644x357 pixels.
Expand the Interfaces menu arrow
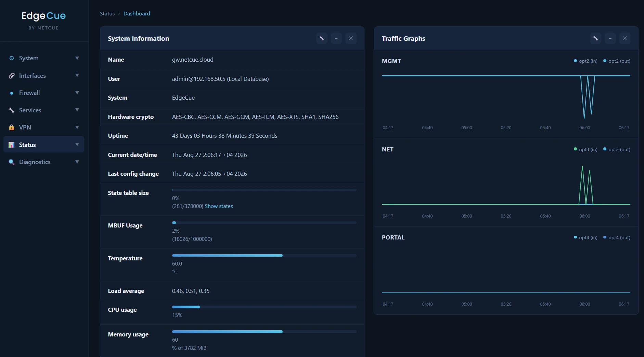(77, 75)
